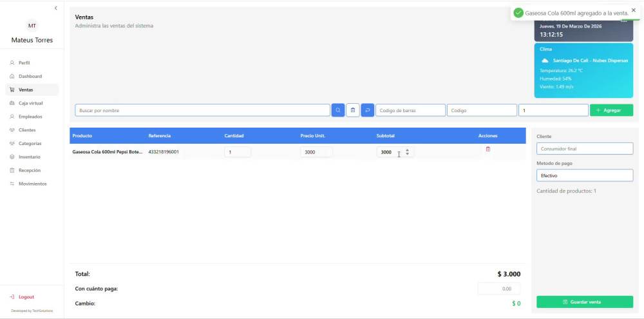Click Developed by TechSolutions footer text

click(x=32, y=311)
